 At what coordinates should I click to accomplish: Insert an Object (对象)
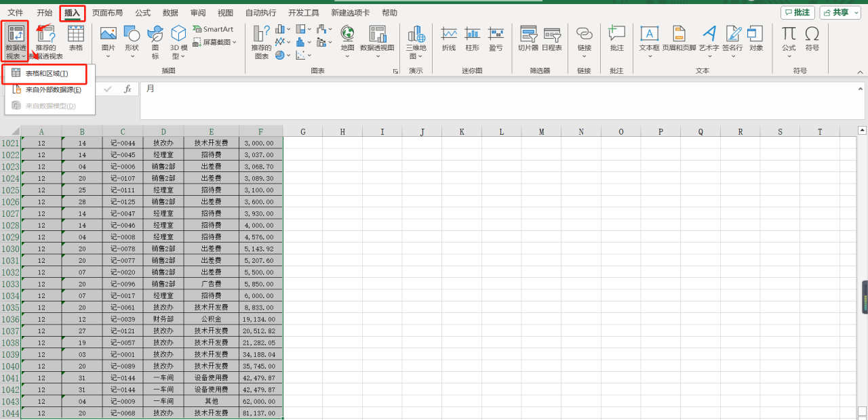(x=755, y=39)
